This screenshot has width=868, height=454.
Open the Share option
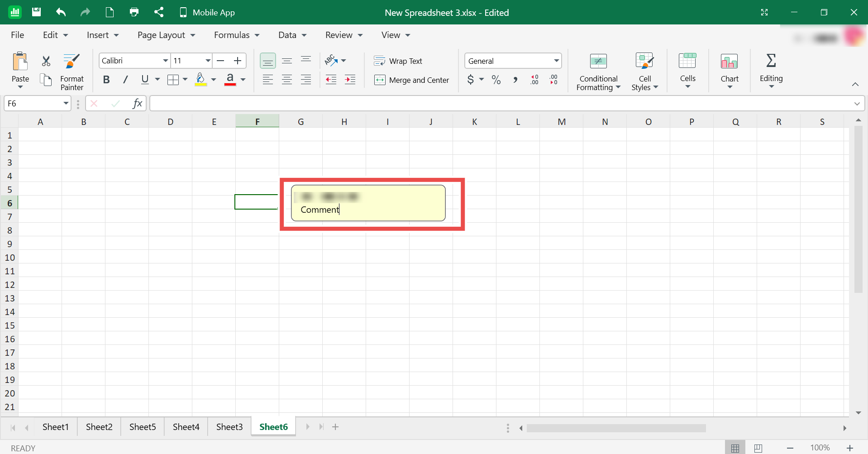[158, 12]
